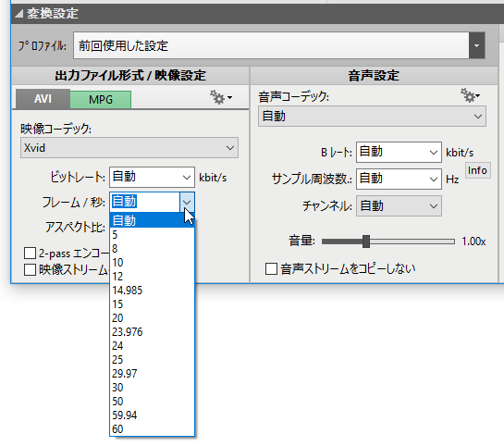Switch to the MPG format tab
The width and height of the screenshot is (504, 446).
pos(101,100)
